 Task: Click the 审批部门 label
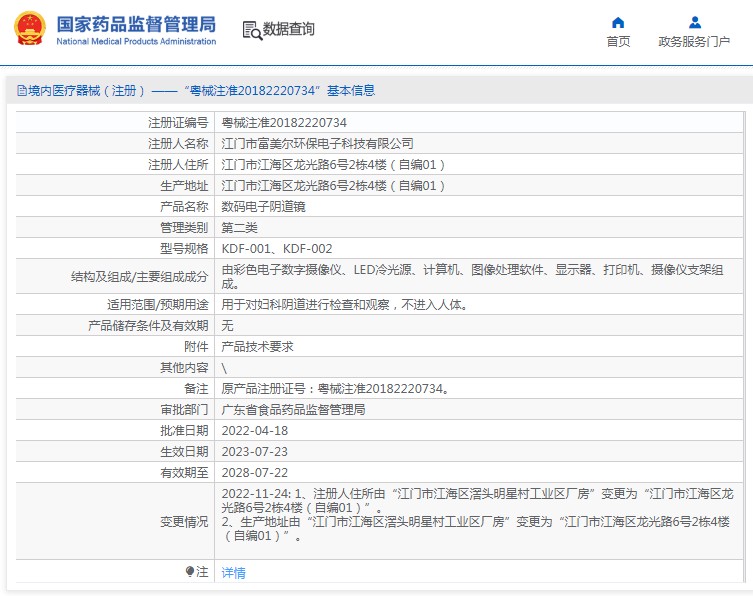coord(184,410)
